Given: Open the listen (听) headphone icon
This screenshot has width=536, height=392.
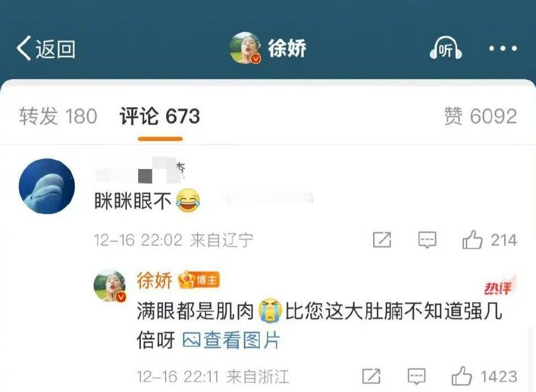Looking at the screenshot, I should tap(446, 49).
